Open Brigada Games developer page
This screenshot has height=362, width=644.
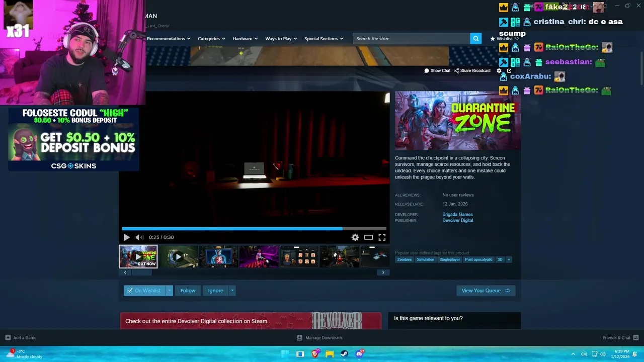[x=457, y=215]
